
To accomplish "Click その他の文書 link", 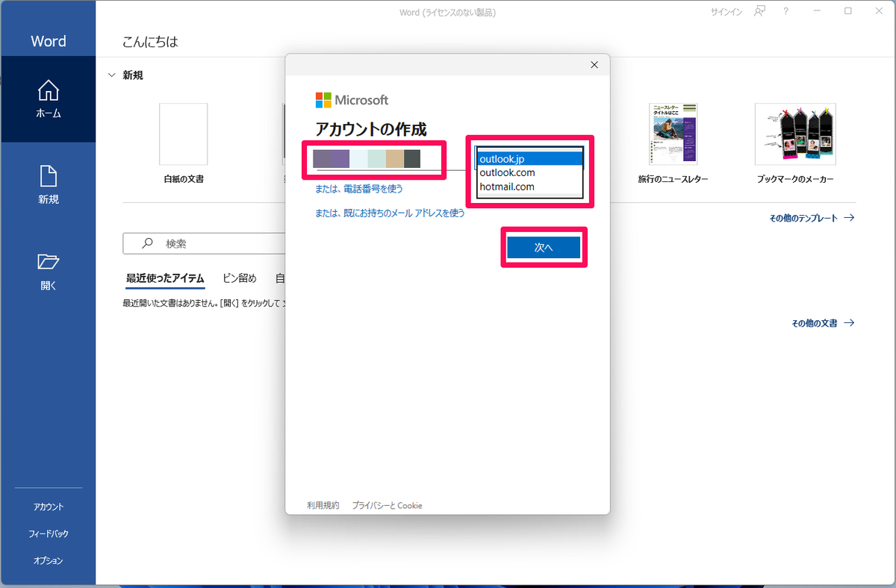I will [x=823, y=323].
